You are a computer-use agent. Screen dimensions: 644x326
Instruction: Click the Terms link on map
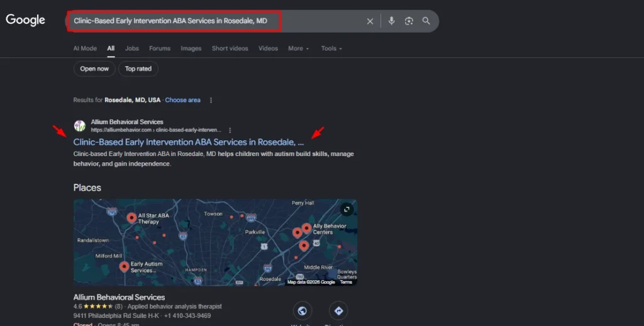[x=346, y=282]
